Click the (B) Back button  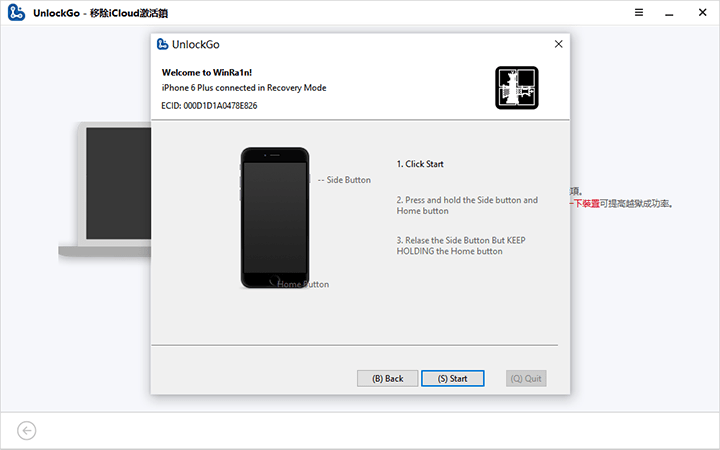[x=388, y=378]
